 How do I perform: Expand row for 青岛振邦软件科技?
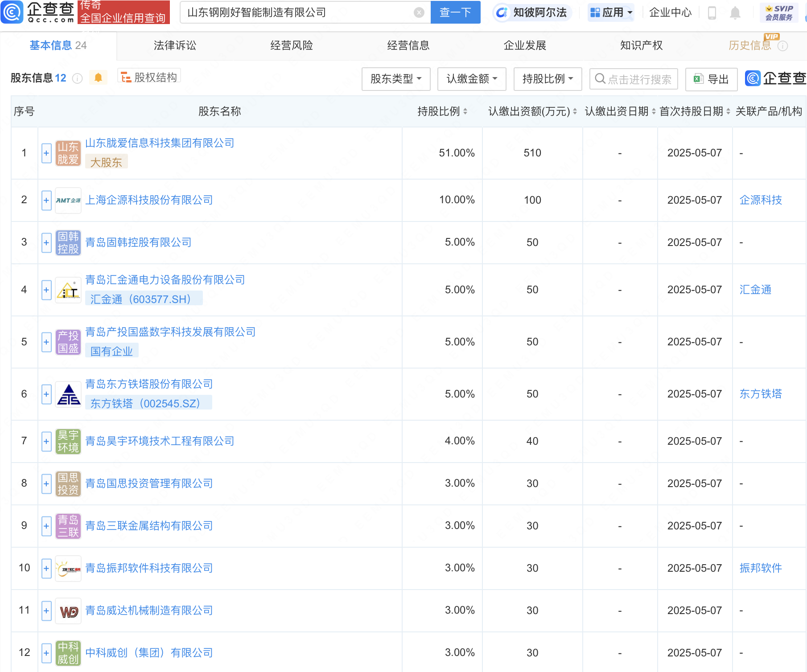point(46,569)
